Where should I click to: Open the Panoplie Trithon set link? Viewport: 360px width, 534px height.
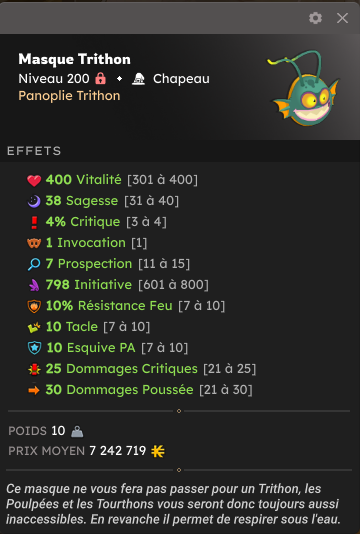[69, 96]
